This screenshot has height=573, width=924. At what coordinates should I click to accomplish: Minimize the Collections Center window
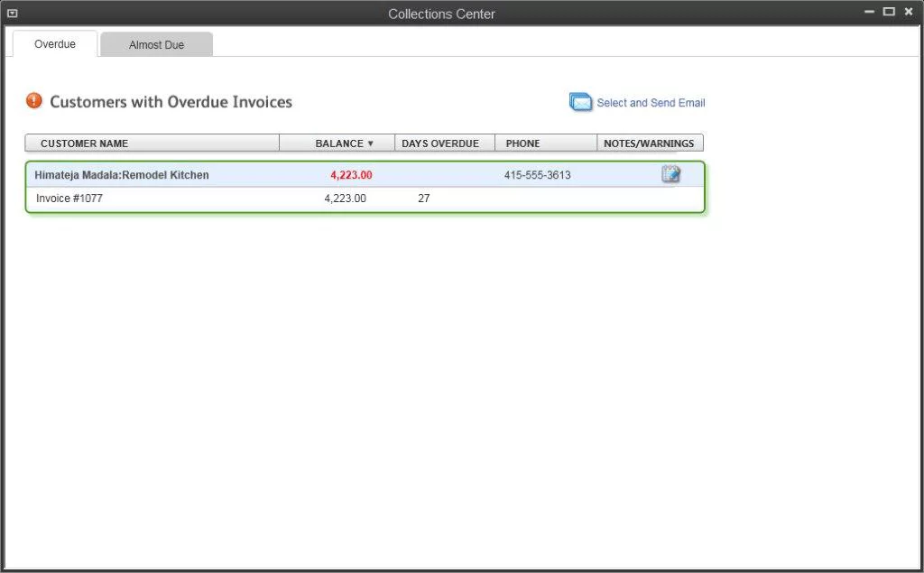click(869, 12)
